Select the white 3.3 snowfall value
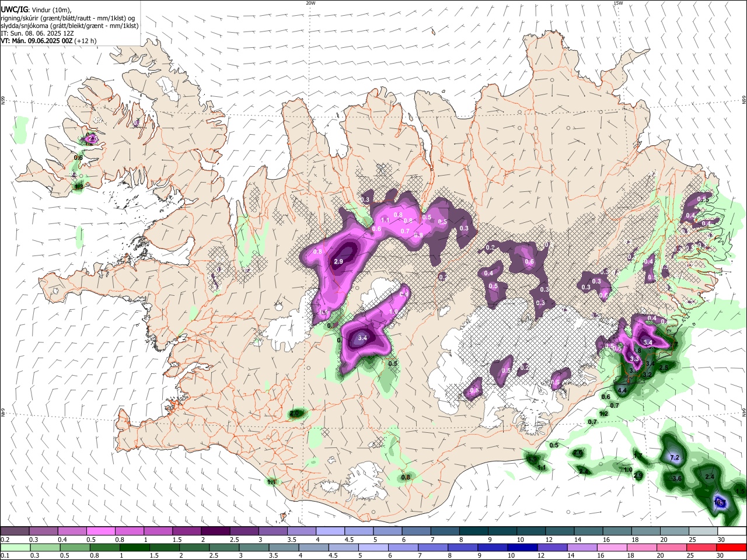Screen dimensions: 747x560 click(x=635, y=358)
